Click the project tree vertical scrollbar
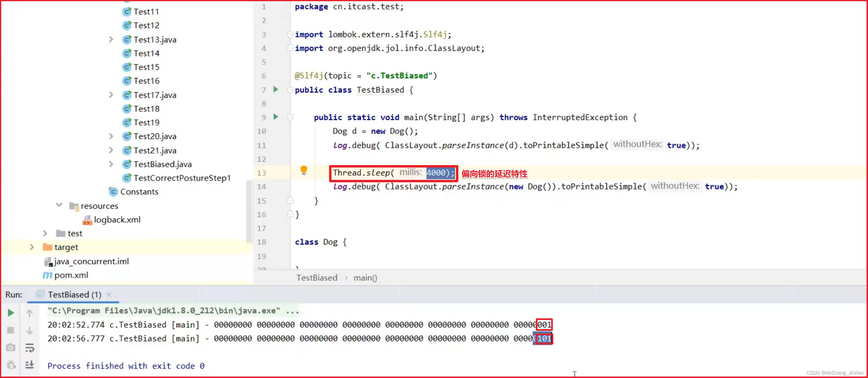This screenshot has width=868, height=378. [249, 211]
